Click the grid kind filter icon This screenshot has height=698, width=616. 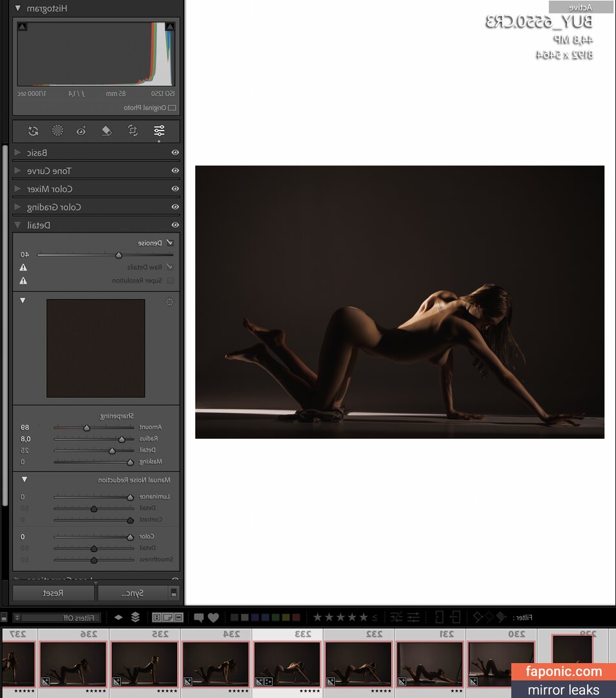(x=156, y=617)
